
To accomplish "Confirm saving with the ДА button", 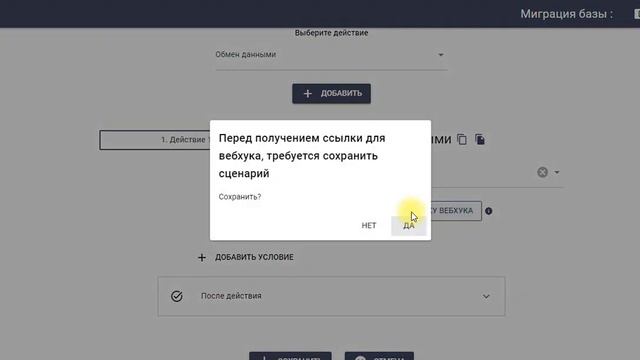I will pyautogui.click(x=409, y=226).
